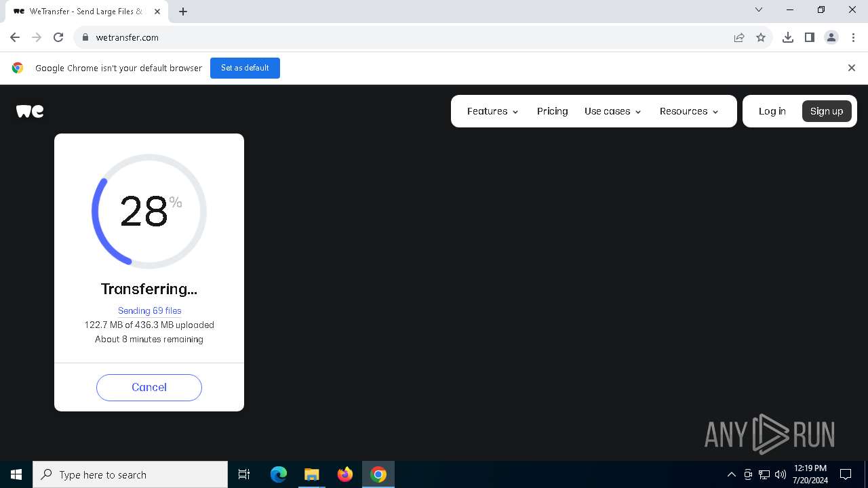
Task: Open network status tray icon
Action: 764,474
